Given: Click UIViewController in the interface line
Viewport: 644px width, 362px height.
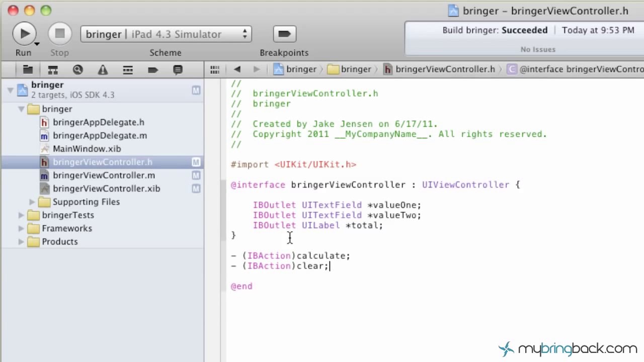Looking at the screenshot, I should tap(465, 185).
